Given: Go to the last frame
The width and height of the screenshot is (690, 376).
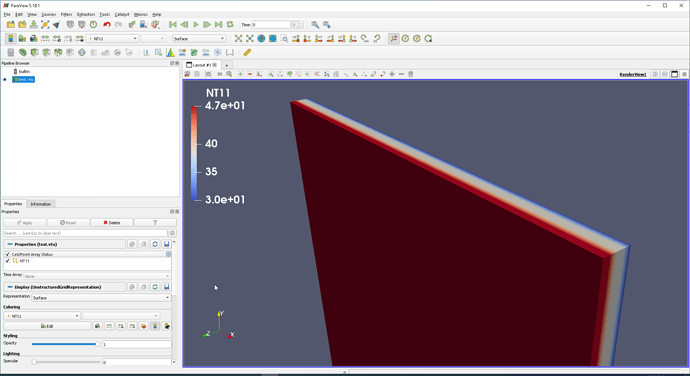Looking at the screenshot, I should (219, 25).
